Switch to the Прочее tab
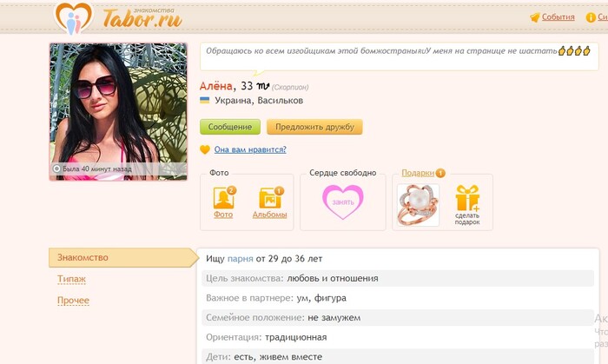Screen dimensions: 608x364 point(73,301)
